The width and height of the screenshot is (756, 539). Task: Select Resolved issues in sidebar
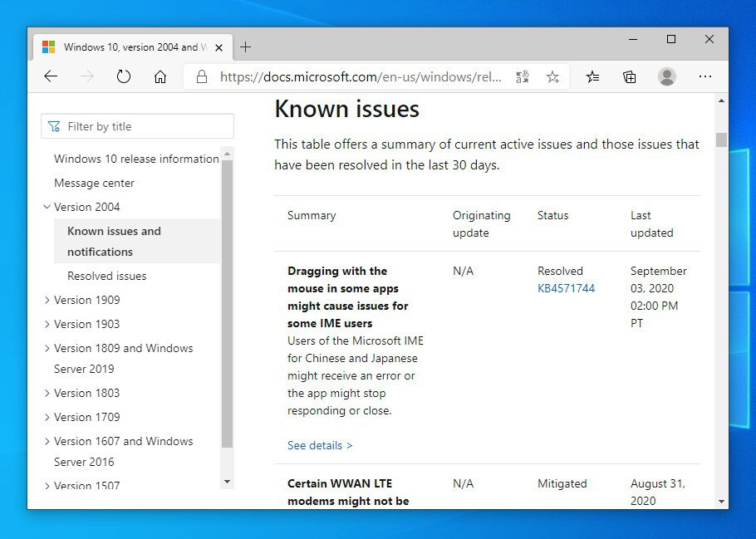click(x=106, y=276)
